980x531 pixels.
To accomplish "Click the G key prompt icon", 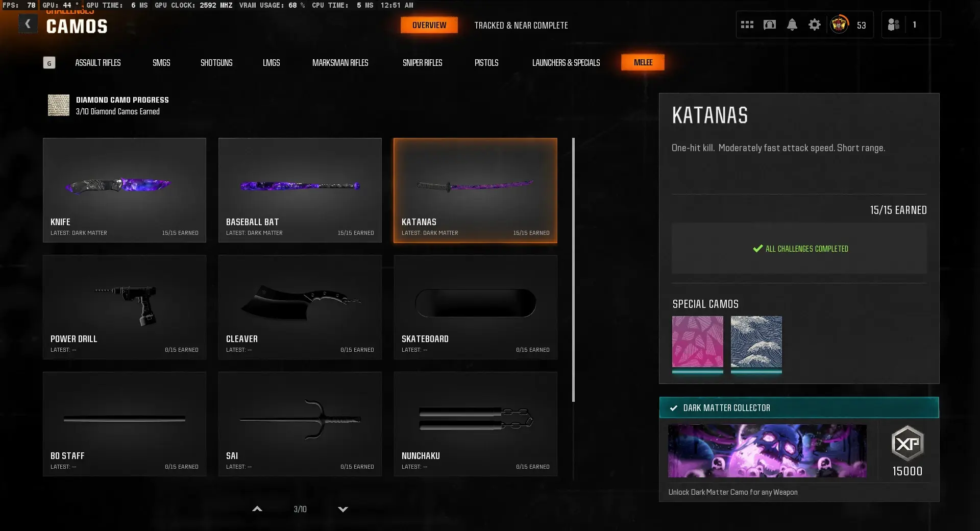I will click(x=49, y=63).
